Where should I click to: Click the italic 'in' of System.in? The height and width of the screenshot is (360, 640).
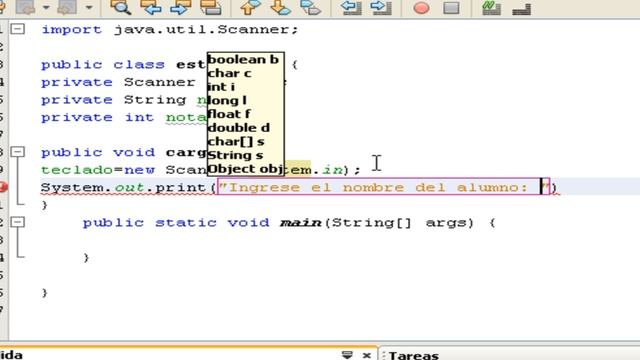tap(332, 170)
